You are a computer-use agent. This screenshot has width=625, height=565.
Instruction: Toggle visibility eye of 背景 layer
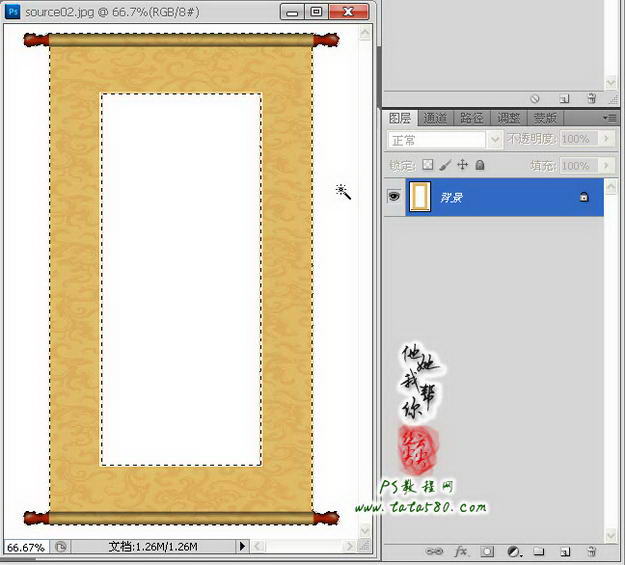pyautogui.click(x=394, y=197)
